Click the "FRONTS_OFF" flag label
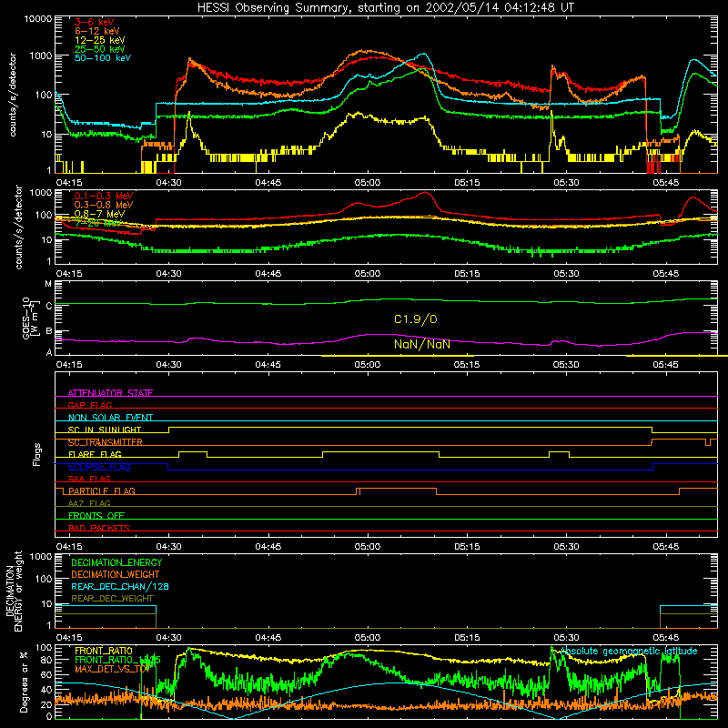This screenshot has height=728, width=728. (96, 515)
